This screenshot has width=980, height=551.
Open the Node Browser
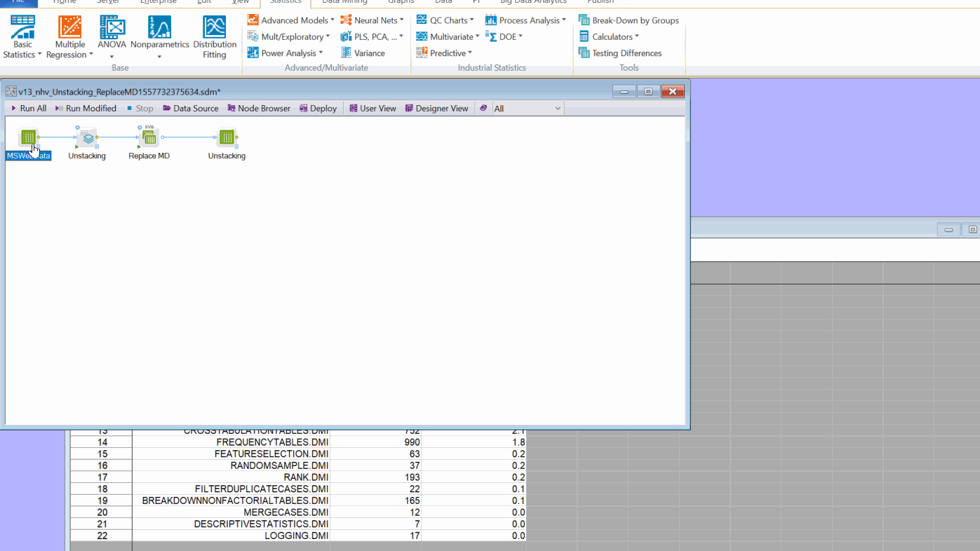(259, 109)
